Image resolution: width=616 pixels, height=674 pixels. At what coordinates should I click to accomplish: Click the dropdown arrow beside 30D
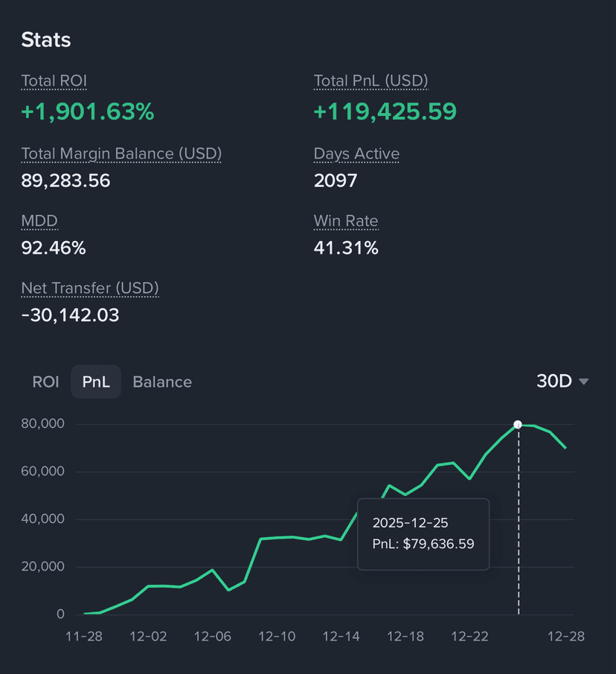583,382
